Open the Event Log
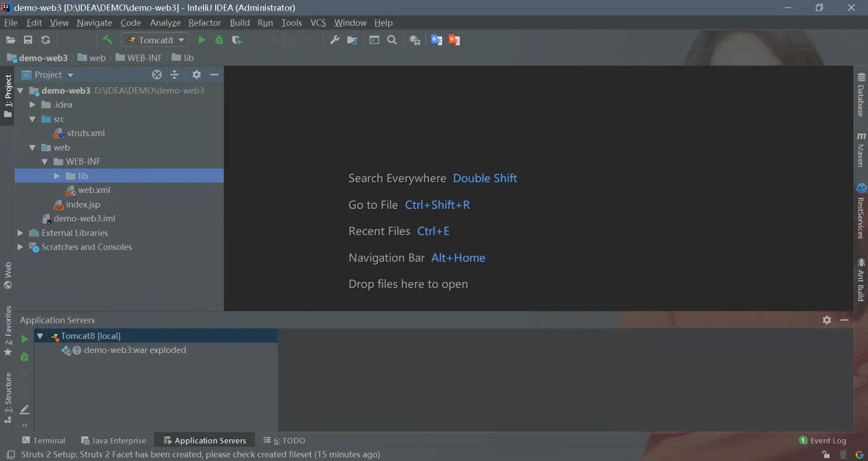 click(x=822, y=441)
